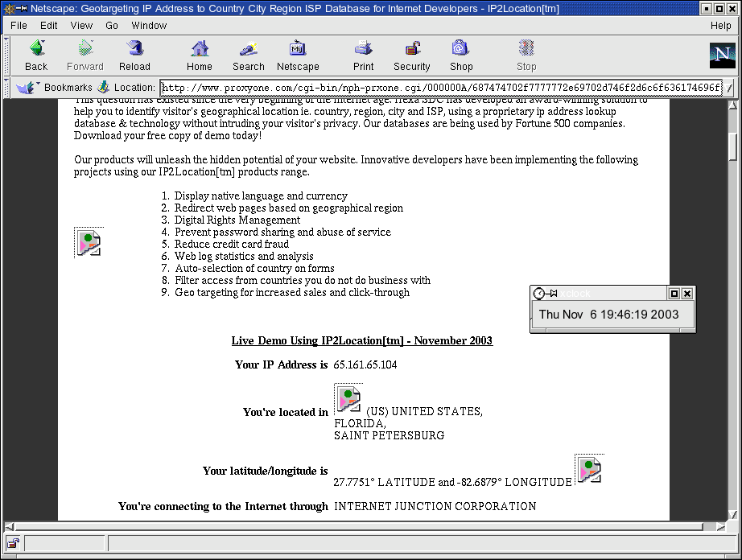Click the page proxy icon beside Location
Screen dimensions: 742x560
[103, 87]
